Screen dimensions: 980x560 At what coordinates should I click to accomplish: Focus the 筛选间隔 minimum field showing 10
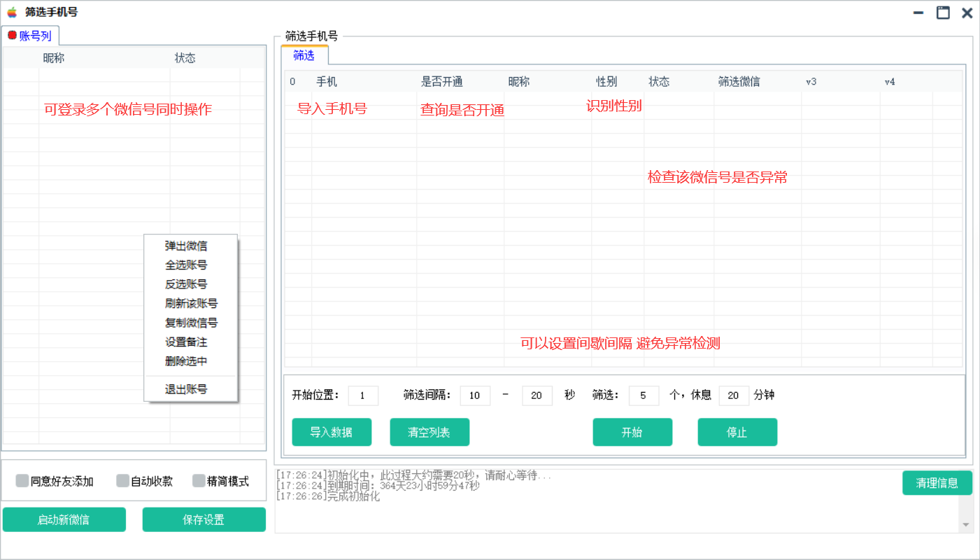(x=475, y=395)
